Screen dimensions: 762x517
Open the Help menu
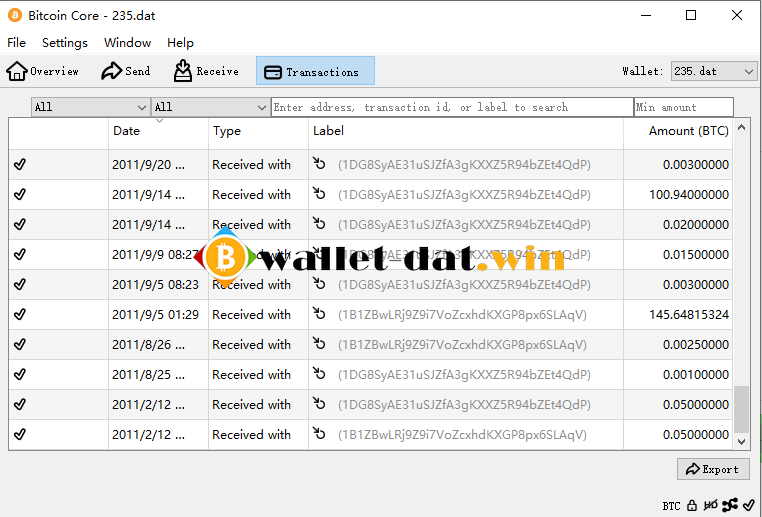pyautogui.click(x=180, y=43)
